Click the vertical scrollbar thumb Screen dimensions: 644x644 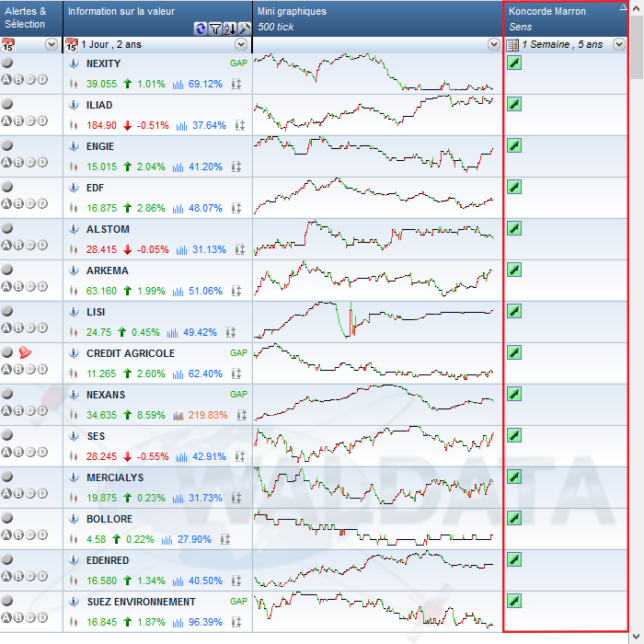pyautogui.click(x=637, y=47)
